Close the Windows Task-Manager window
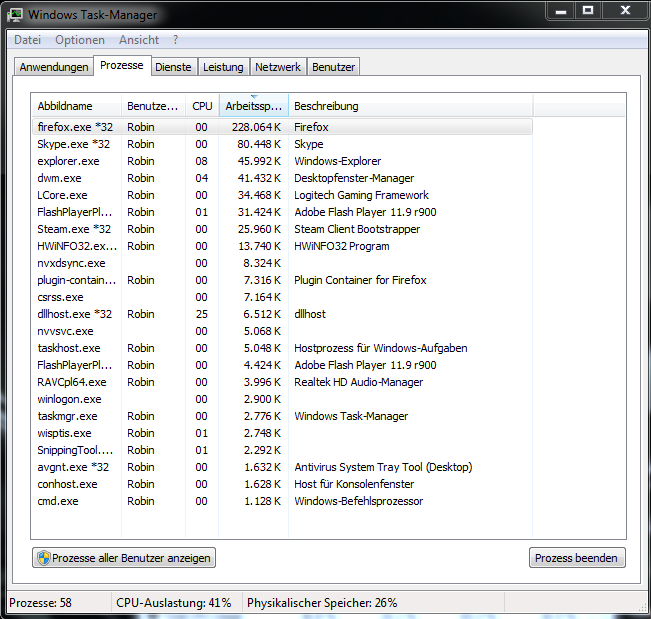The image size is (651, 619). 625,11
